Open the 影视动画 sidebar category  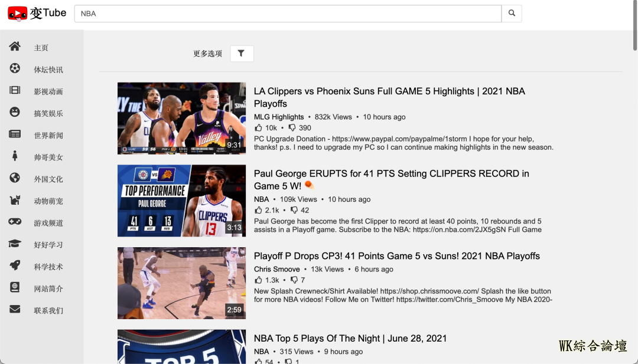(48, 92)
